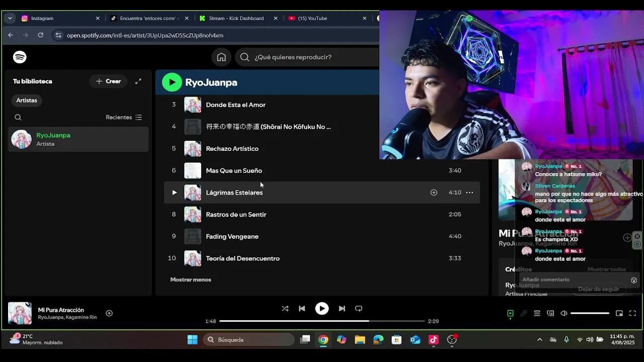The width and height of the screenshot is (644, 362).
Task: Click the Windows Búsqueda search box
Action: (x=249, y=340)
